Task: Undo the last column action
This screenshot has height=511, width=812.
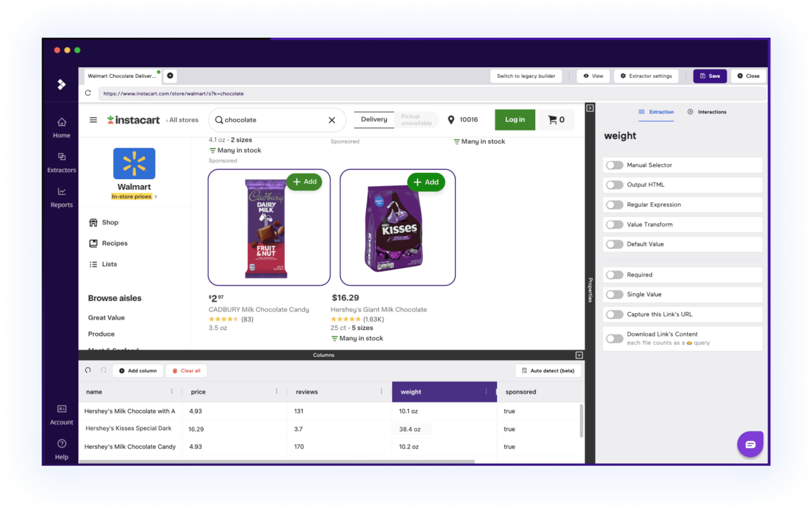Action: coord(88,370)
